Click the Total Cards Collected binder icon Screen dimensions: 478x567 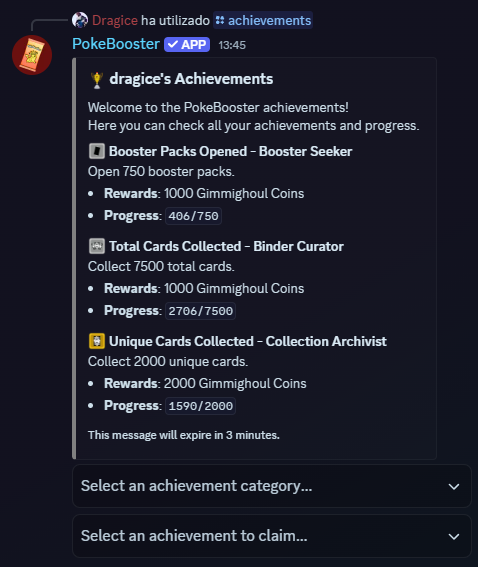click(x=97, y=246)
